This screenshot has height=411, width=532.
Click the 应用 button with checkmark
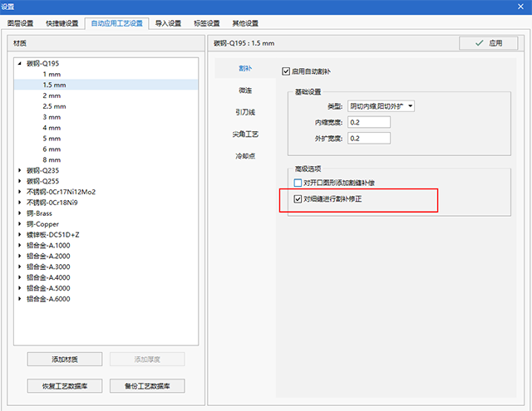point(488,42)
